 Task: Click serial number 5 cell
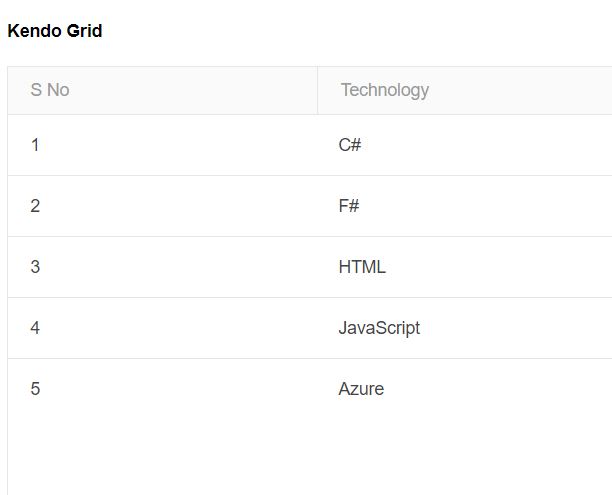coord(162,389)
